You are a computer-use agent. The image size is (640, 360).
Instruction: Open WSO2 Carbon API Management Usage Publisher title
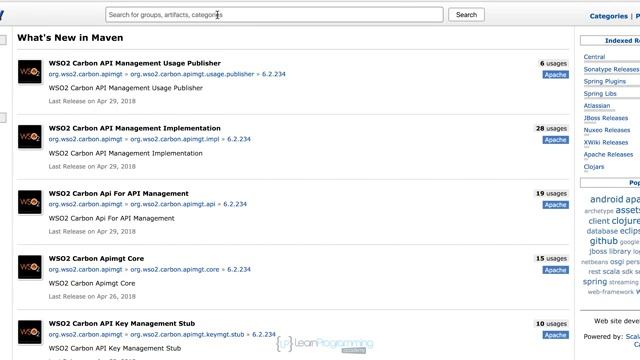click(134, 63)
